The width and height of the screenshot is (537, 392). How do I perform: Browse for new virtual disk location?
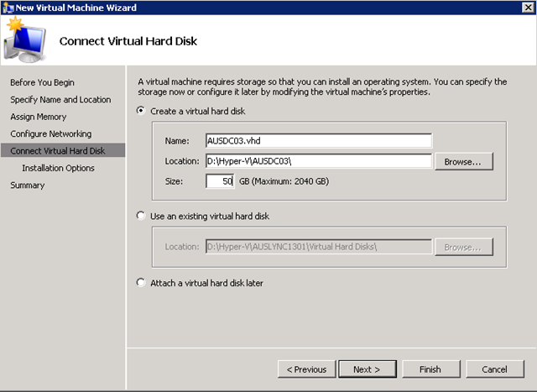[464, 161]
